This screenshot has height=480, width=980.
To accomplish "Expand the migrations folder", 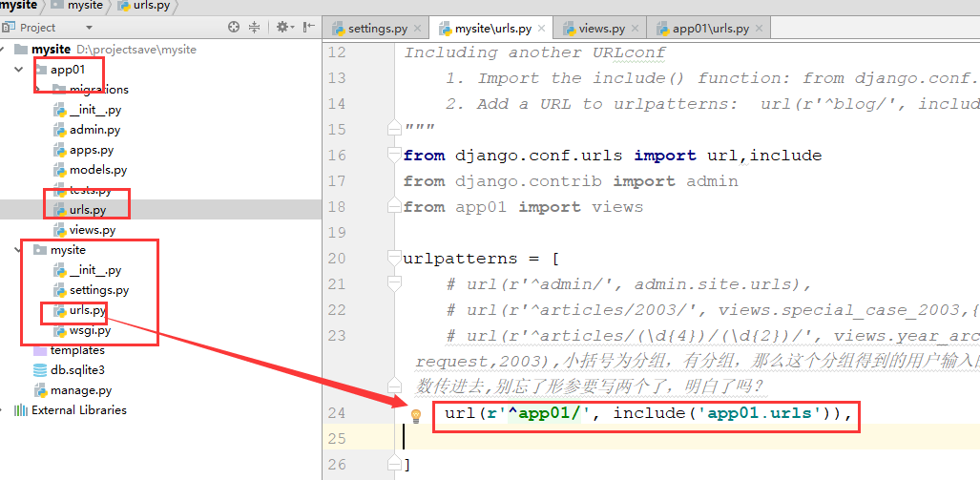I will 38,90.
